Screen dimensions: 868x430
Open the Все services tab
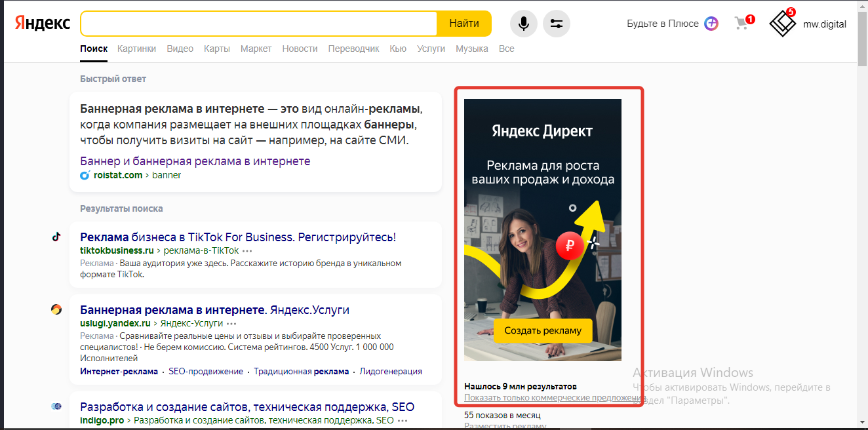[x=506, y=49]
